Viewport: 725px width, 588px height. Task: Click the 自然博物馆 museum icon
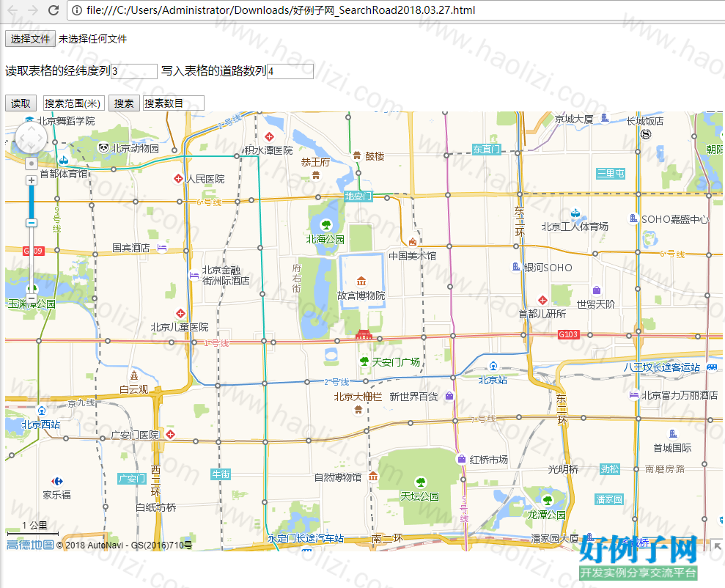click(373, 476)
